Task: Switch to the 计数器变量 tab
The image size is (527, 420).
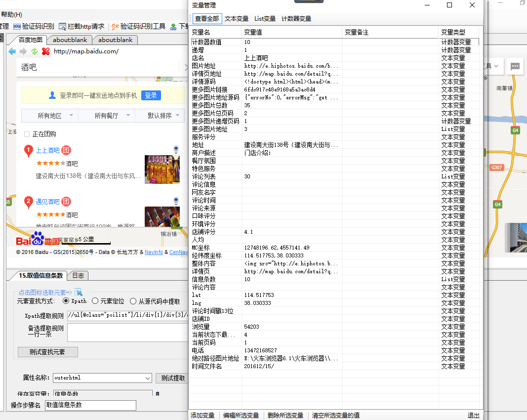Action: tap(296, 19)
